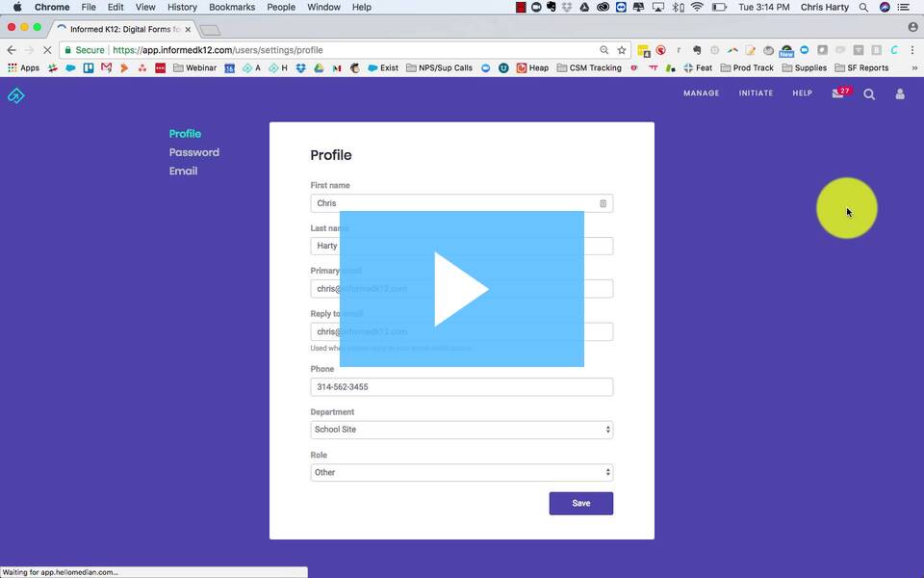The width and height of the screenshot is (924, 578).
Task: Switch to Email settings tab
Action: pos(183,171)
